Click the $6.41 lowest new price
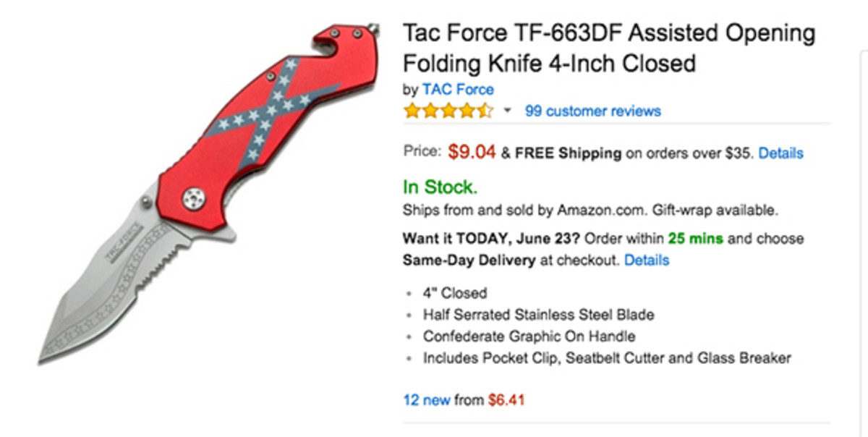This screenshot has width=868, height=437. point(506,399)
